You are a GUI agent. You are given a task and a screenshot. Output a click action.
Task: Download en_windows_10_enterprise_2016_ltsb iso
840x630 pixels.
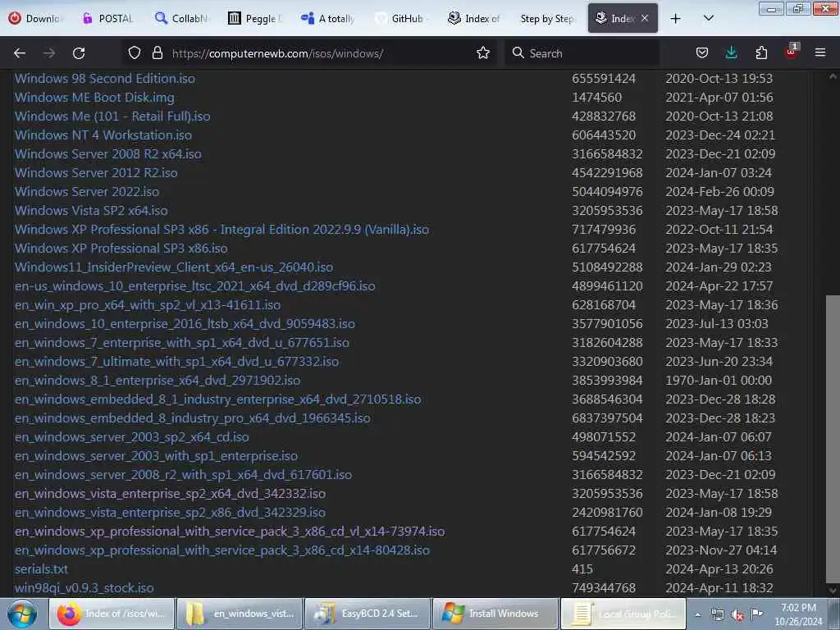click(185, 323)
